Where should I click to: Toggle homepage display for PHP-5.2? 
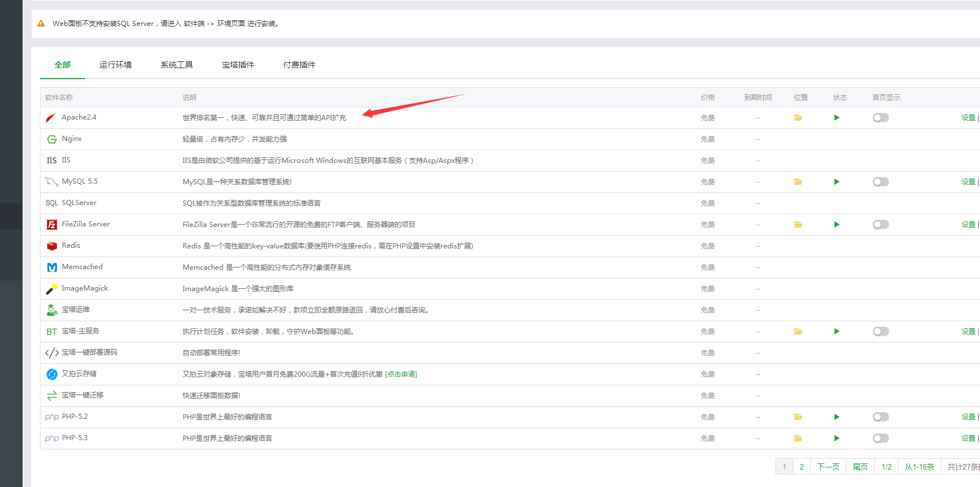click(881, 417)
